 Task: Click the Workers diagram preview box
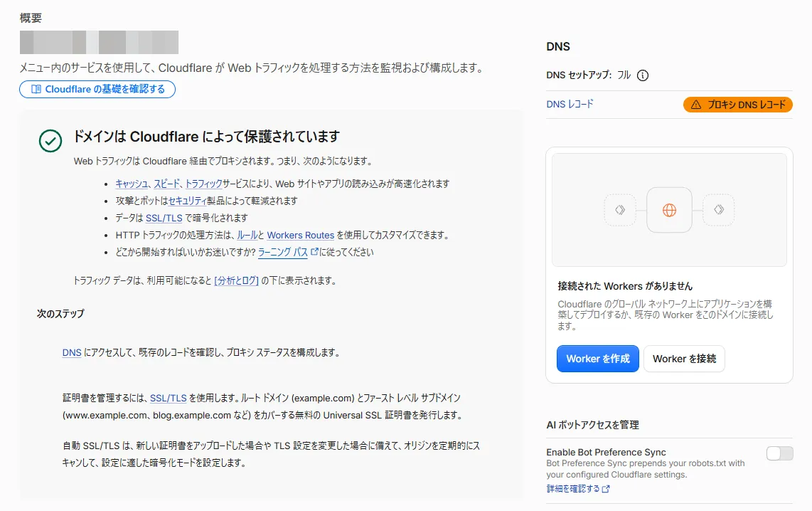[669, 210]
